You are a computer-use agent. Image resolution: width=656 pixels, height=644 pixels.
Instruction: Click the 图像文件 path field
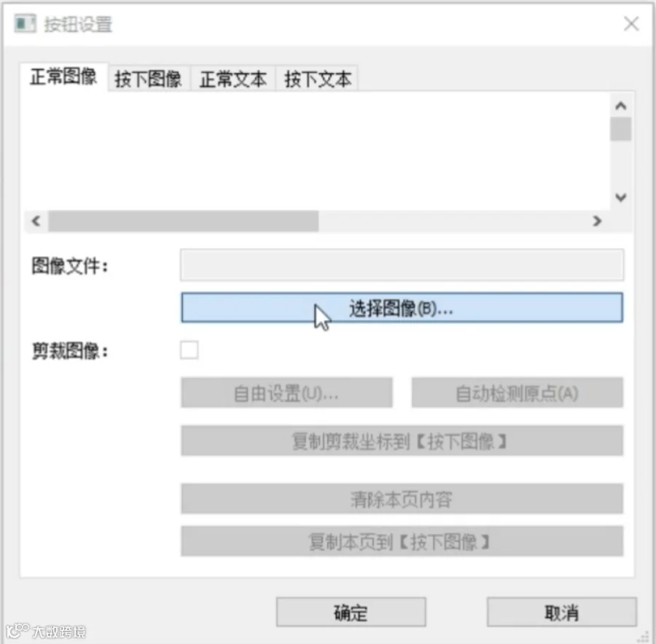[402, 265]
